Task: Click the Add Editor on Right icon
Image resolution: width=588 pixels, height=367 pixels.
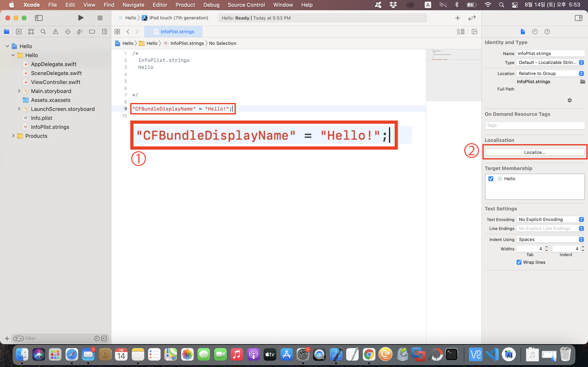Action: pyautogui.click(x=474, y=32)
